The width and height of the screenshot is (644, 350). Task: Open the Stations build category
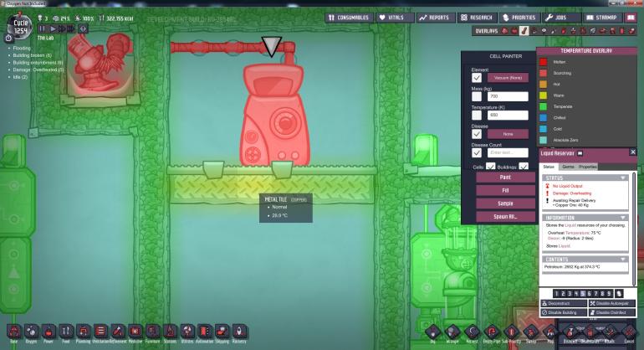pos(170,332)
